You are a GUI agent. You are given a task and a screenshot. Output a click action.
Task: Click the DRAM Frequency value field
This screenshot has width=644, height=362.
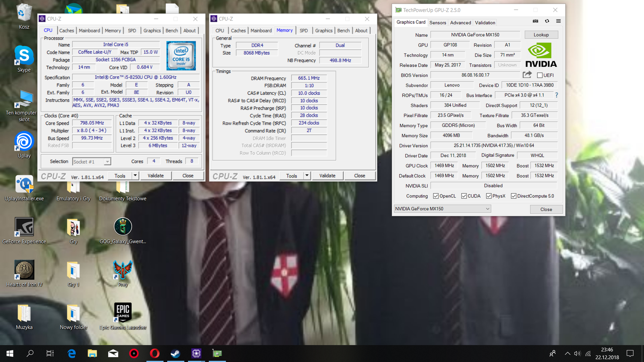point(309,78)
